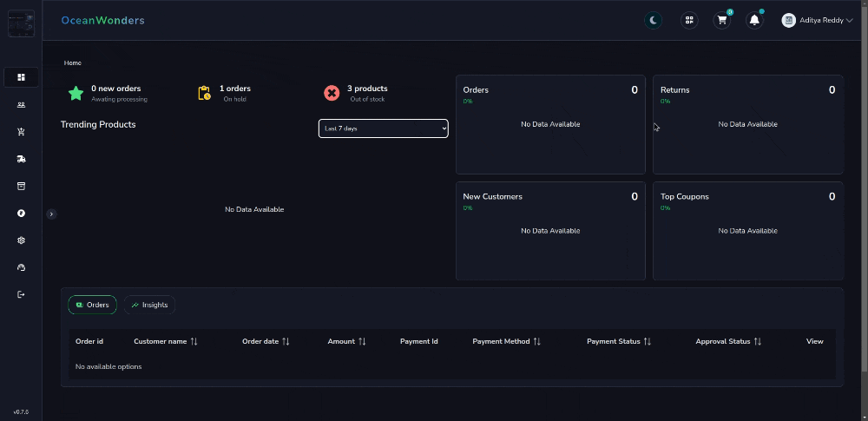Open the settings gear sidebar icon

click(x=21, y=240)
